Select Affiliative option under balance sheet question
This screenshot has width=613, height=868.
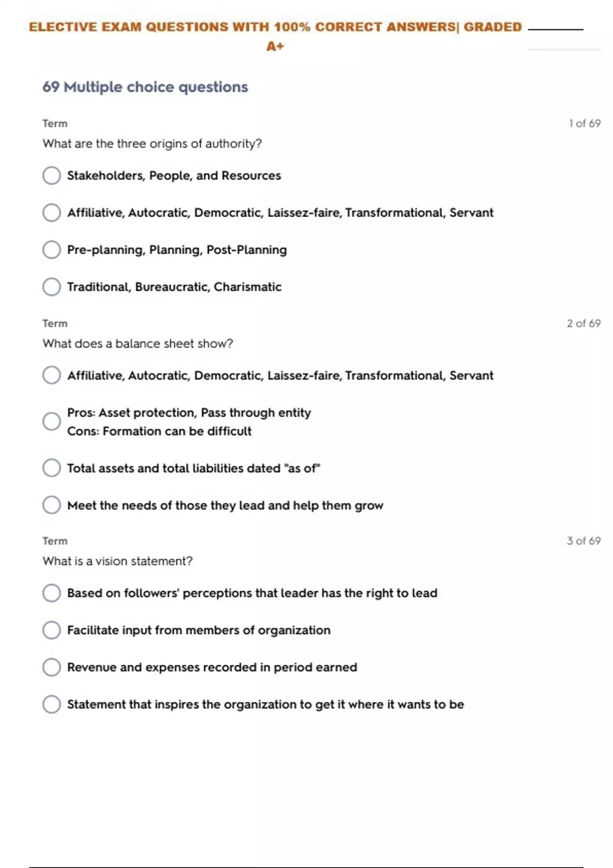[52, 375]
